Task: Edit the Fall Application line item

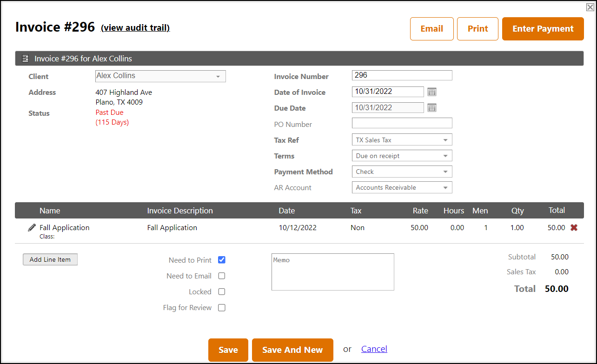Action: click(31, 227)
